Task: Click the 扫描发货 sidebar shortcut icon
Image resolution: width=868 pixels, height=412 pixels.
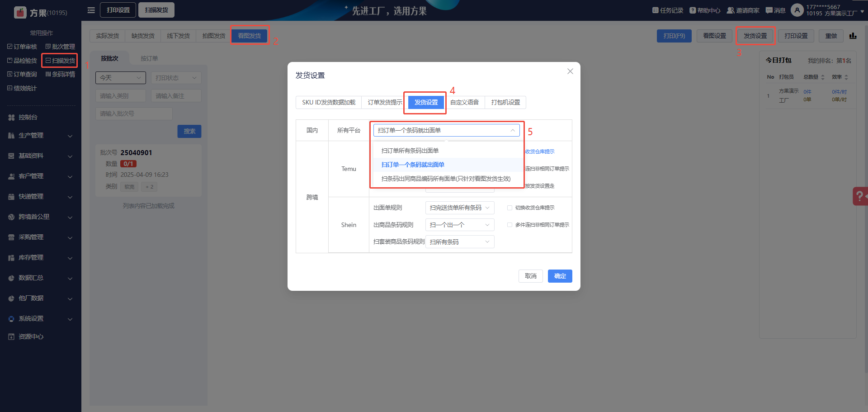Action: click(48, 60)
